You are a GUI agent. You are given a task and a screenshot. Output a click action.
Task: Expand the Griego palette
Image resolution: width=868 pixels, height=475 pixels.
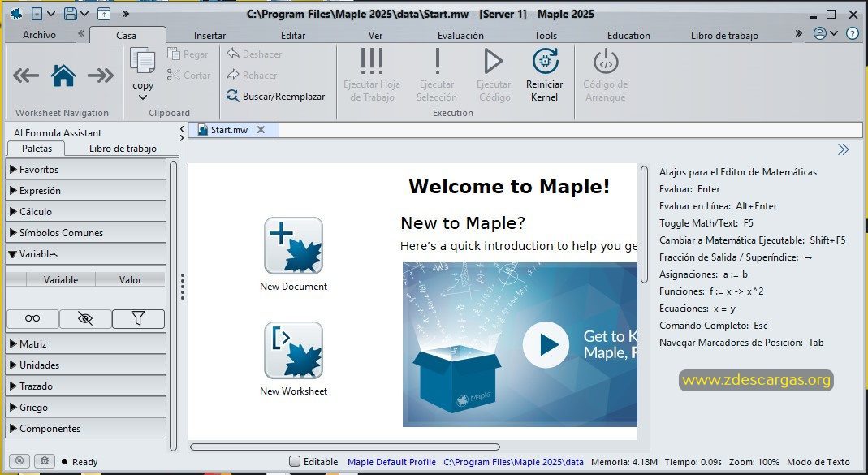point(85,407)
